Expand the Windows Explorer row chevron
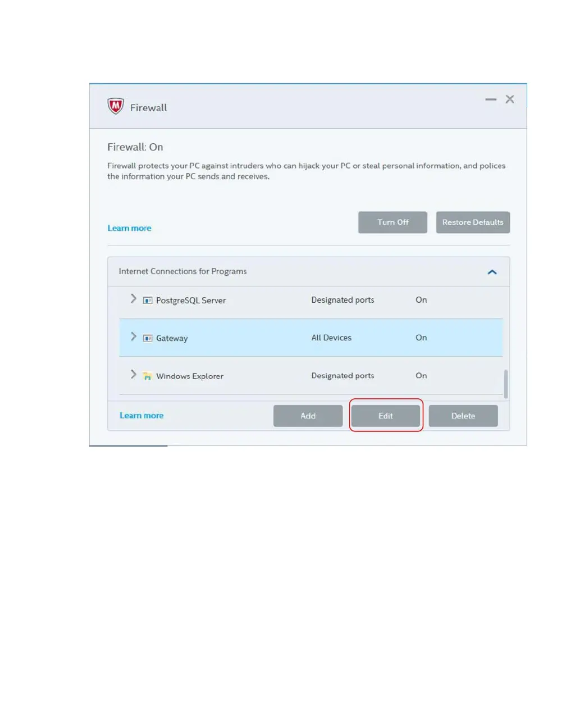This screenshot has height=728, width=566. tap(133, 374)
